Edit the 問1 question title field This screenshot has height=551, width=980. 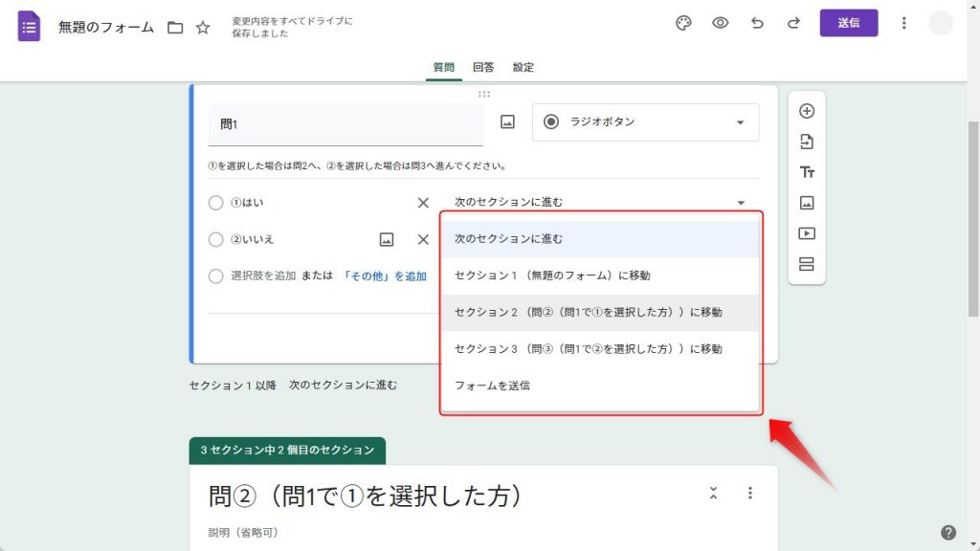coord(345,124)
